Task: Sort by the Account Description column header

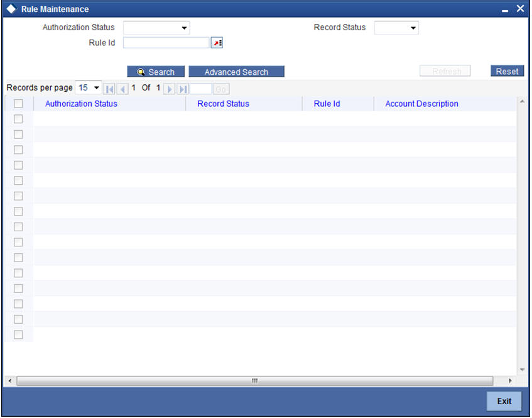Action: click(421, 104)
